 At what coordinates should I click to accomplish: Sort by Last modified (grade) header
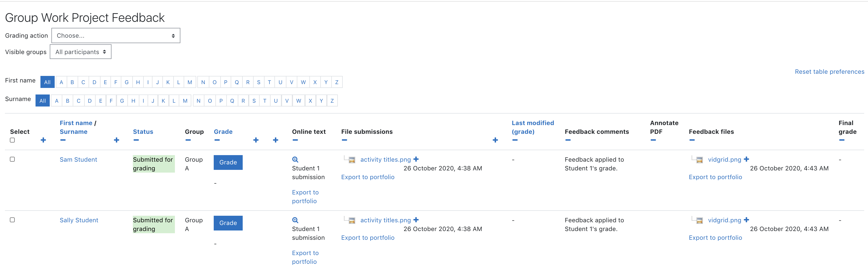point(533,127)
